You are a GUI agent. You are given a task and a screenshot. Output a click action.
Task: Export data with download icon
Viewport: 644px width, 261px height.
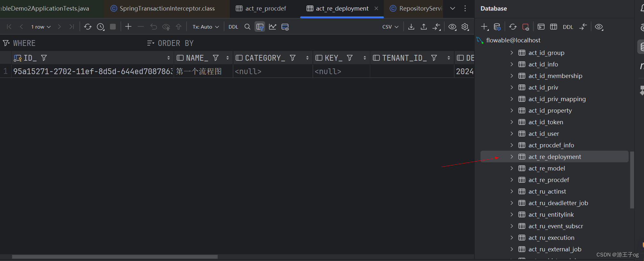(x=411, y=27)
